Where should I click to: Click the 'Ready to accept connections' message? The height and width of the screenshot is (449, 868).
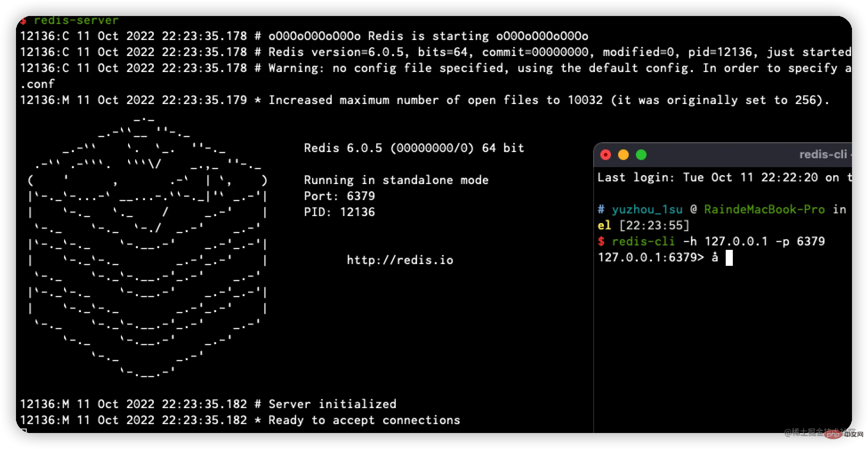pos(364,420)
